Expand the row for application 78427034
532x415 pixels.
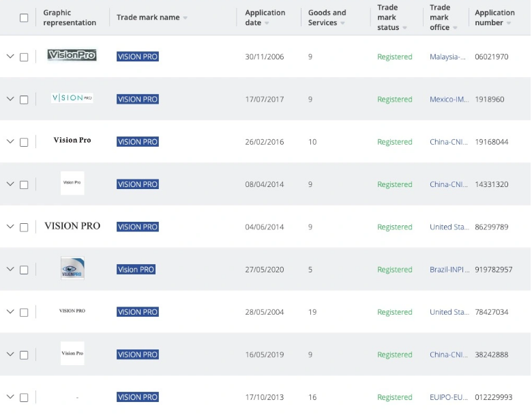[x=10, y=311]
